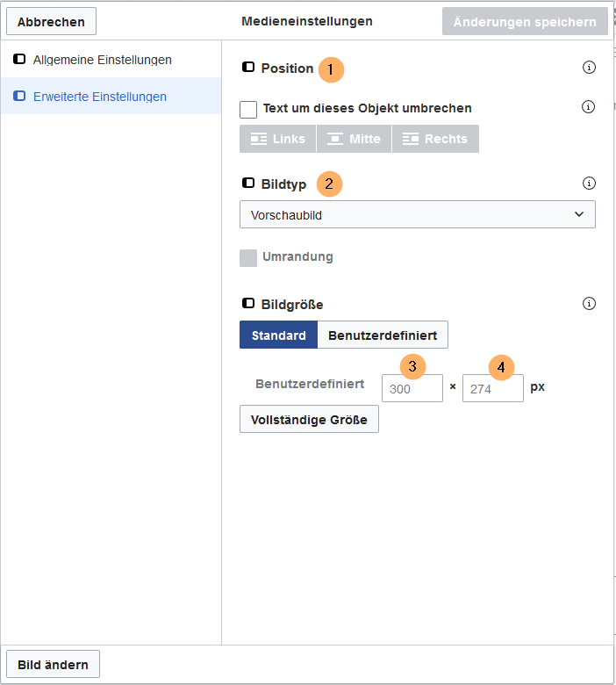Click the width field showing 300
Viewport: 616px width, 685px height.
point(412,388)
